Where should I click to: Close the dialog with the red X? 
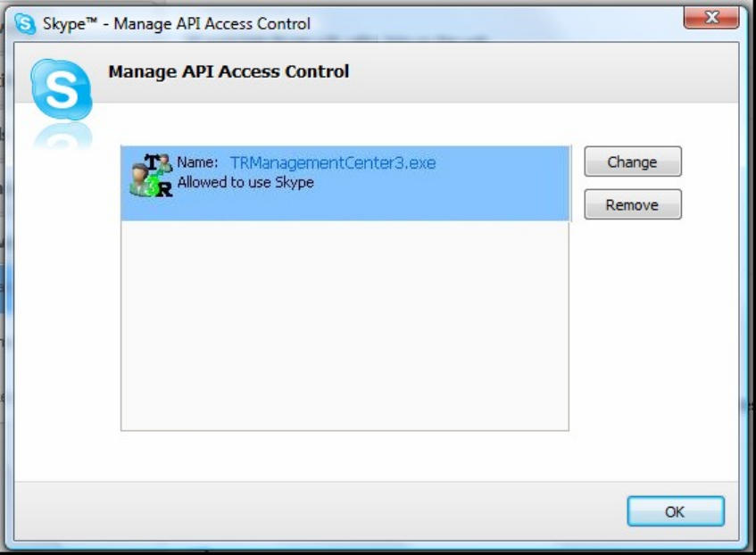711,17
